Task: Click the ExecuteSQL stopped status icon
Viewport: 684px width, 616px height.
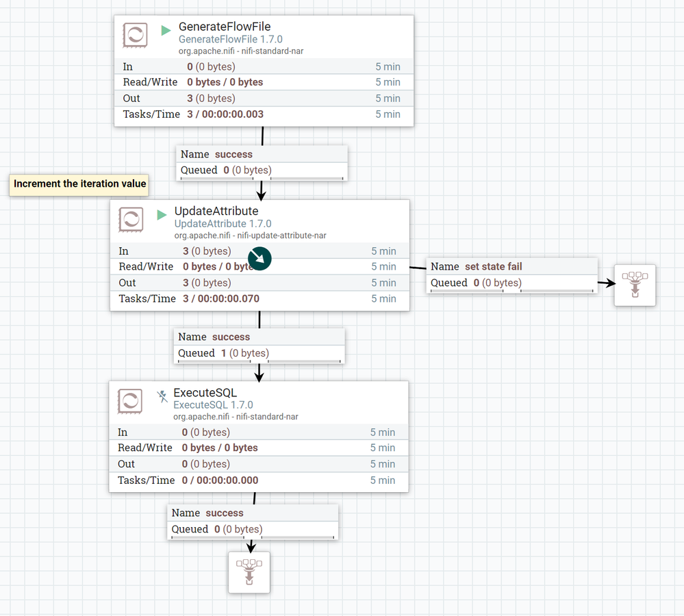Action: tap(162, 396)
